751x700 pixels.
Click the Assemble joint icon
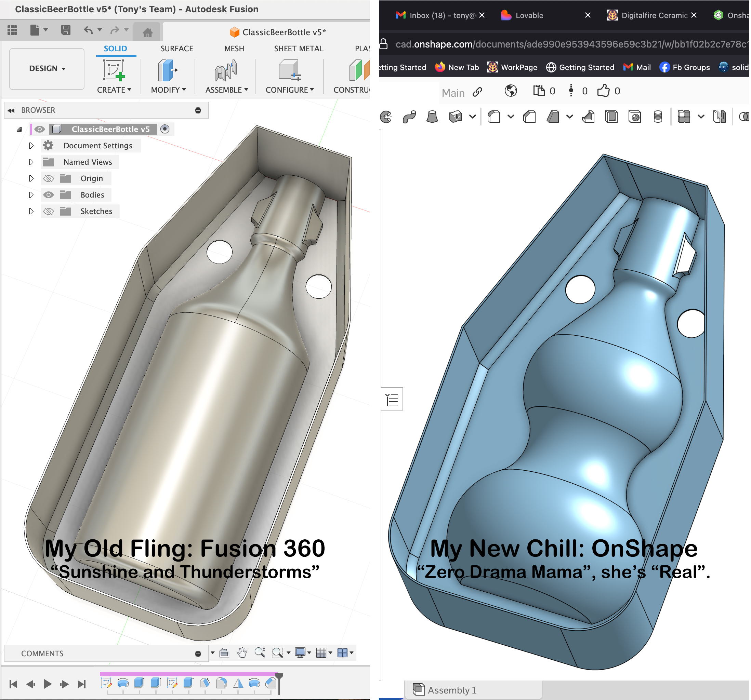point(226,70)
